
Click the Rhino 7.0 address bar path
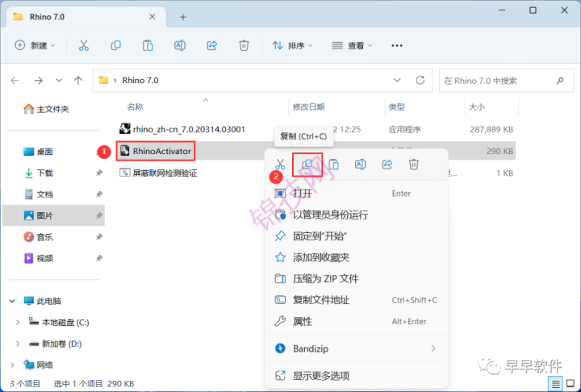(x=140, y=81)
